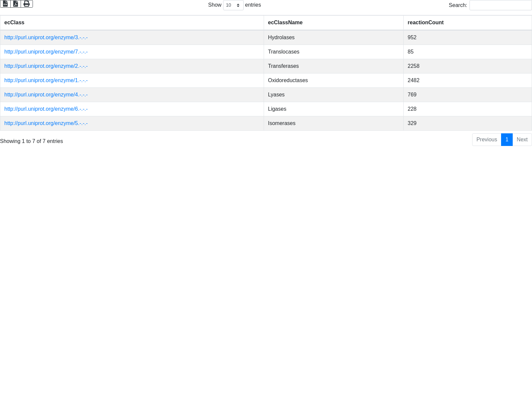Go to the Next page
Screen dimensions: 532x399
[x=522, y=140]
